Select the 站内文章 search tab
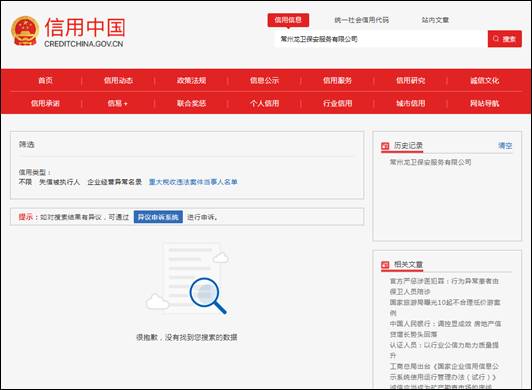The image size is (532, 390). (435, 20)
